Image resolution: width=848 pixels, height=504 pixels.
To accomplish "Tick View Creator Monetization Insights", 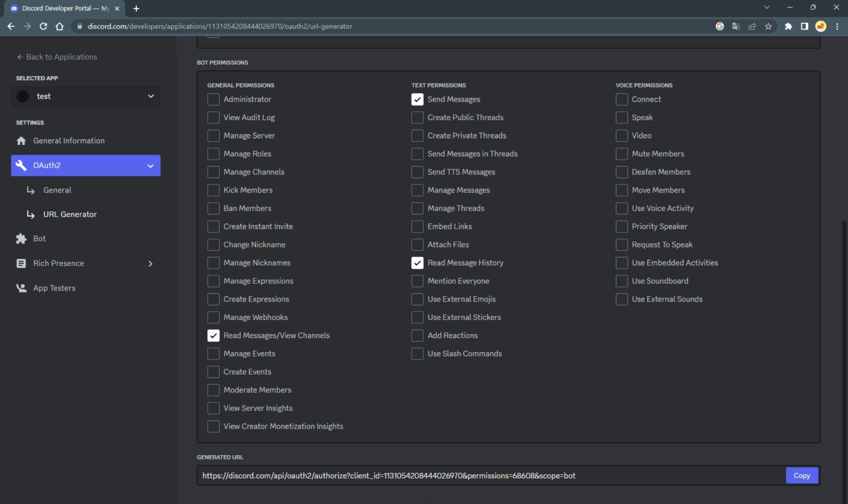I will (213, 426).
